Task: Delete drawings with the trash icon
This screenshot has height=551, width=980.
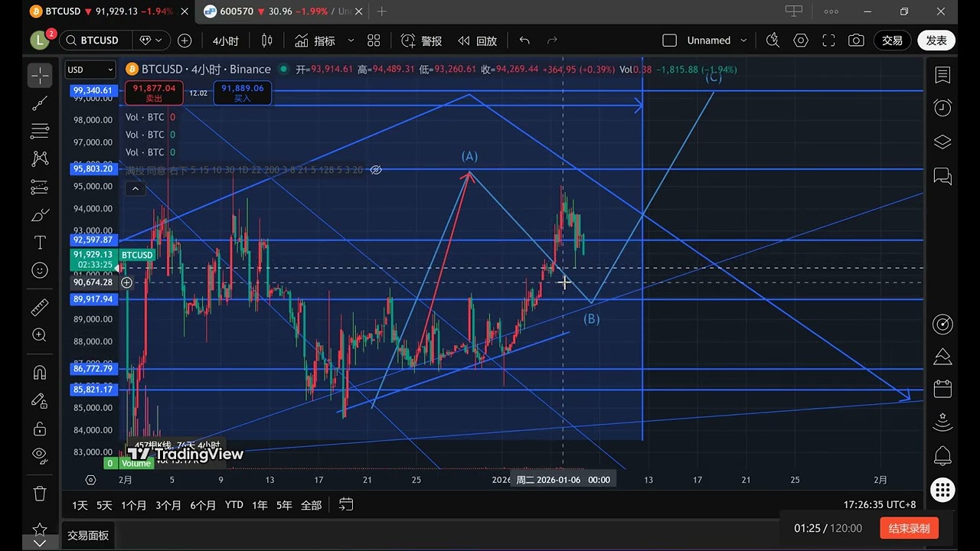Action: click(40, 493)
